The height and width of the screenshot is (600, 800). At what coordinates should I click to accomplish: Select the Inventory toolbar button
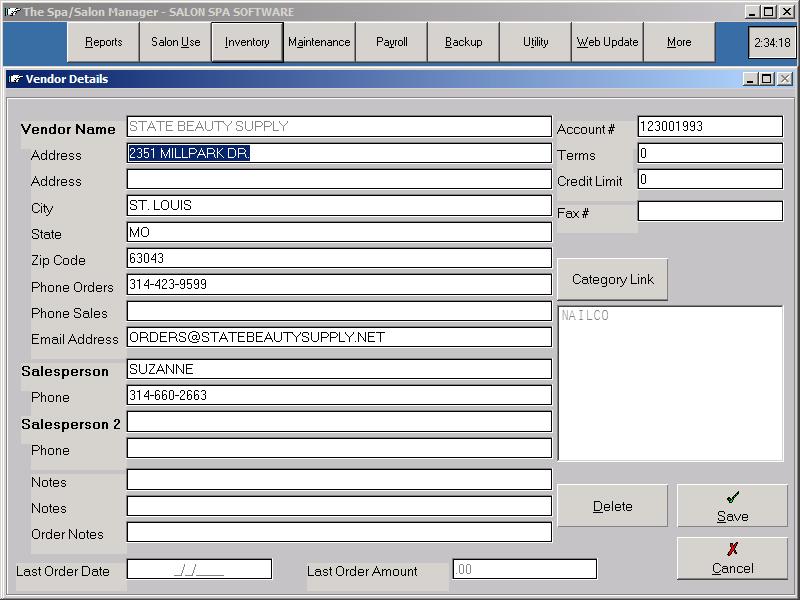(x=247, y=42)
